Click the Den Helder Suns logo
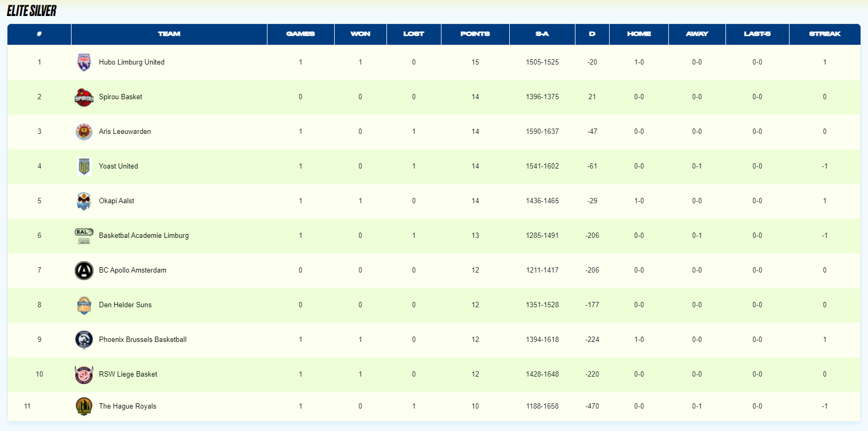The width and height of the screenshot is (868, 431). tap(84, 305)
